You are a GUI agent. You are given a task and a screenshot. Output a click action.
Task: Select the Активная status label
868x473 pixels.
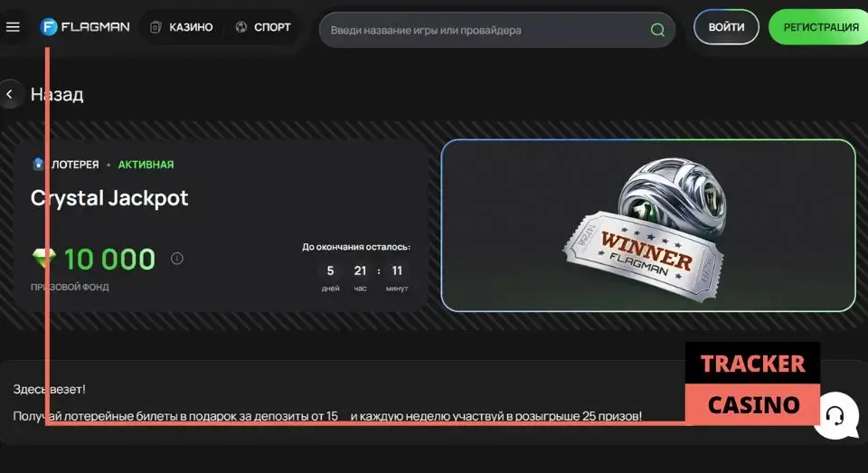coord(146,165)
